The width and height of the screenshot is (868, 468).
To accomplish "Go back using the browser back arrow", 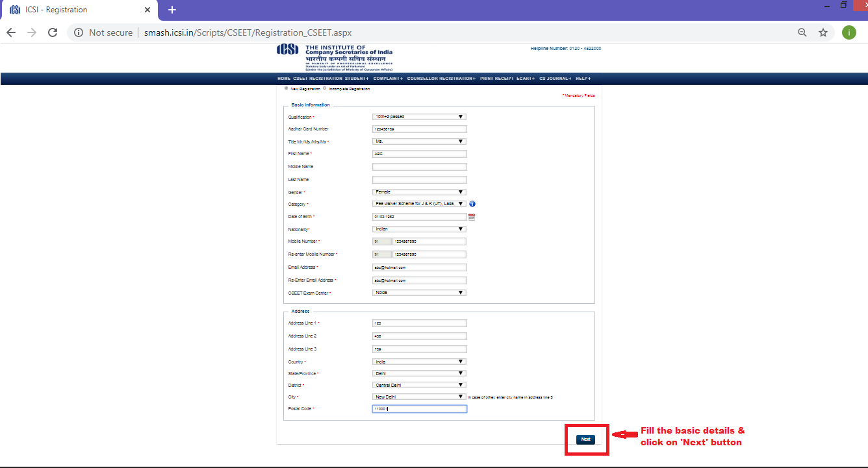I will tap(11, 32).
